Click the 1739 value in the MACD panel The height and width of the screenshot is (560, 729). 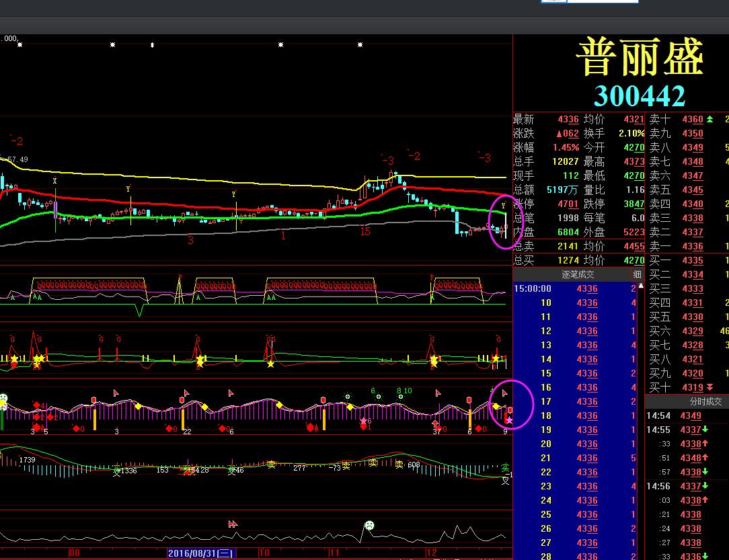(27, 460)
